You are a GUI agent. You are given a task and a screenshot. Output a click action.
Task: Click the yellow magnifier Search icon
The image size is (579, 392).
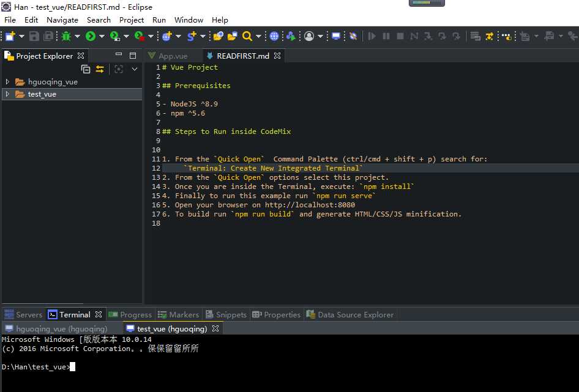click(247, 36)
